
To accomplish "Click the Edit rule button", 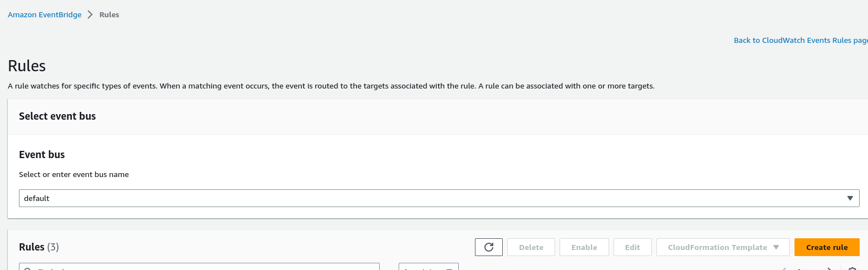I will pyautogui.click(x=632, y=247).
